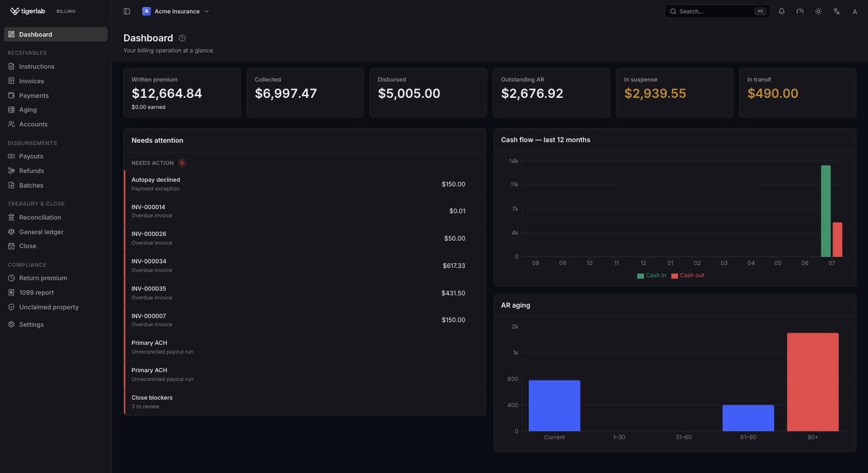Click the Cash out legend swatch
This screenshot has height=473, width=868.
674,276
